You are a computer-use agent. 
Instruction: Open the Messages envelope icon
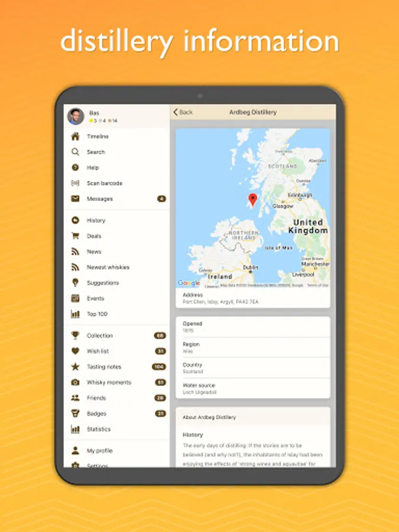75,199
